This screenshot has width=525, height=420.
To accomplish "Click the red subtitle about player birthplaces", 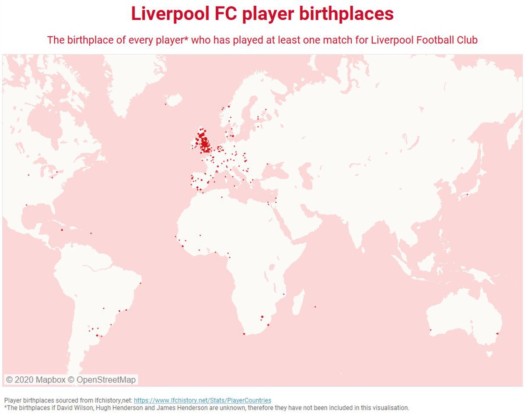I will 262,40.
